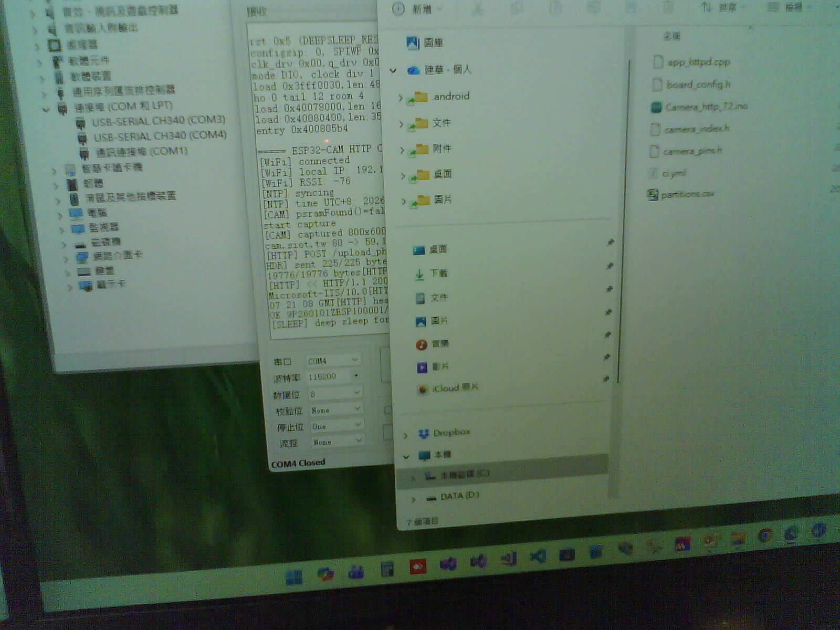Screen dimensions: 840x630
Task: Open the COM4 serial port dropdown
Action: pos(355,360)
